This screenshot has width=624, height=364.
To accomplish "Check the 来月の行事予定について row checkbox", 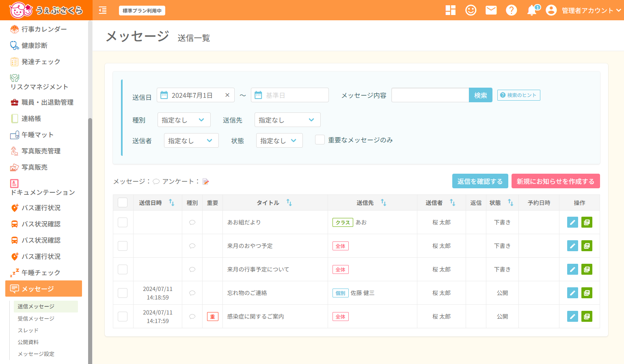I will point(123,269).
